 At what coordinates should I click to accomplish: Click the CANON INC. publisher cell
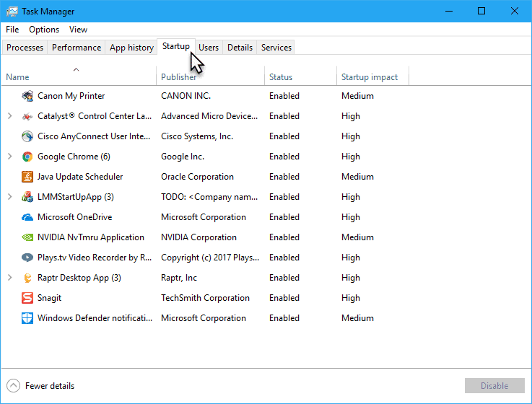click(x=186, y=96)
